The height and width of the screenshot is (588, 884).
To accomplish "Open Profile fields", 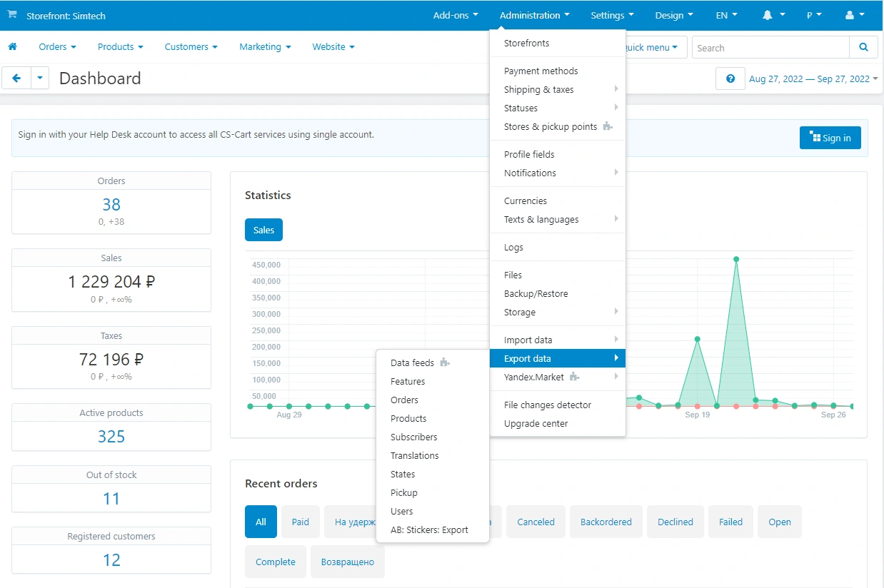I will tap(558, 154).
